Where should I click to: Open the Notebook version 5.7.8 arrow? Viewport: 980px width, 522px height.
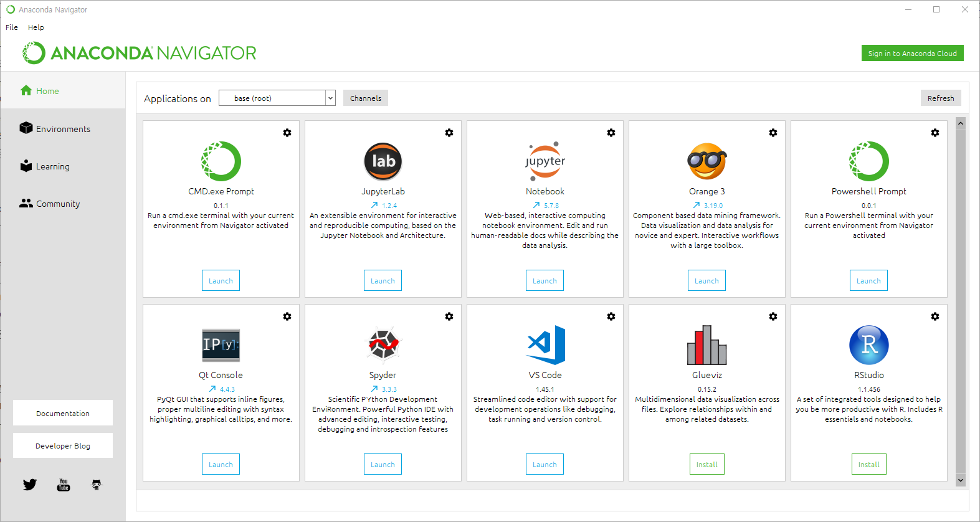(536, 205)
